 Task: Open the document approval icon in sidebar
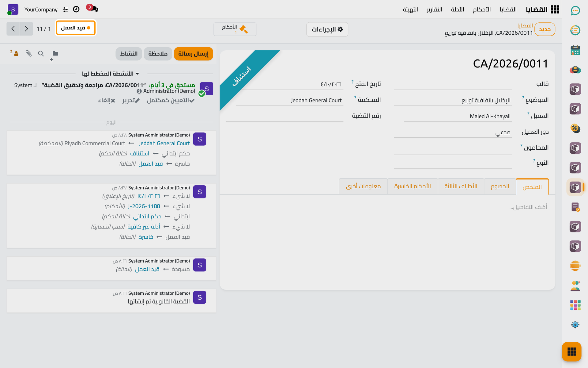click(575, 207)
